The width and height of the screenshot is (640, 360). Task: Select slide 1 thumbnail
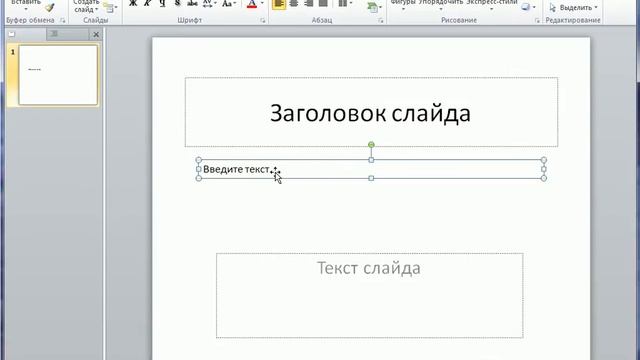58,75
